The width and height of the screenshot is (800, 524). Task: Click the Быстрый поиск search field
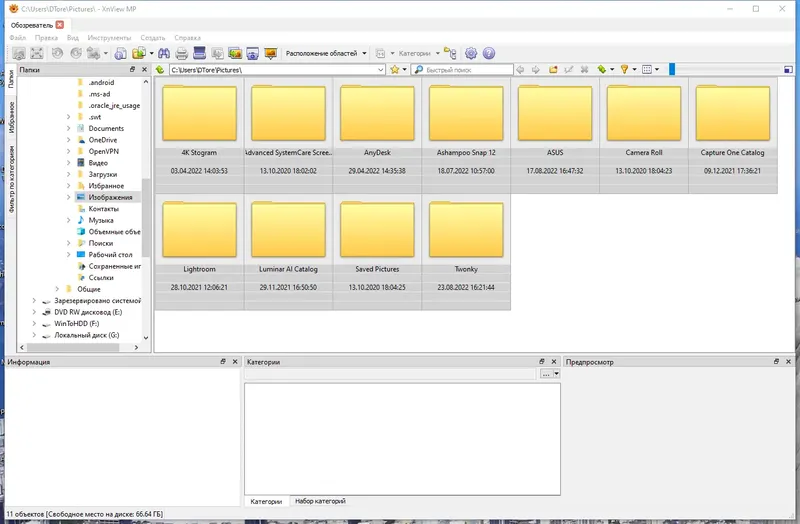coord(462,69)
